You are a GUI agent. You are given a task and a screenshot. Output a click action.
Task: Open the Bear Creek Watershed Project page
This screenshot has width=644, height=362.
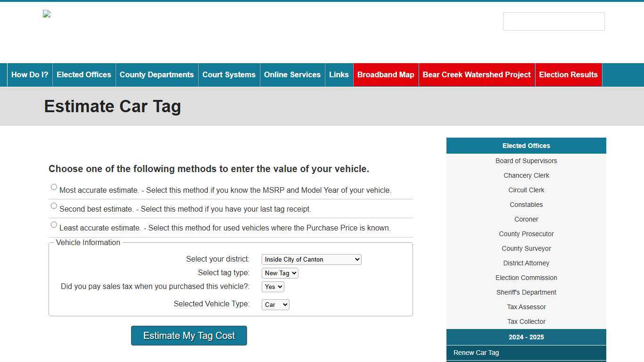pos(477,74)
